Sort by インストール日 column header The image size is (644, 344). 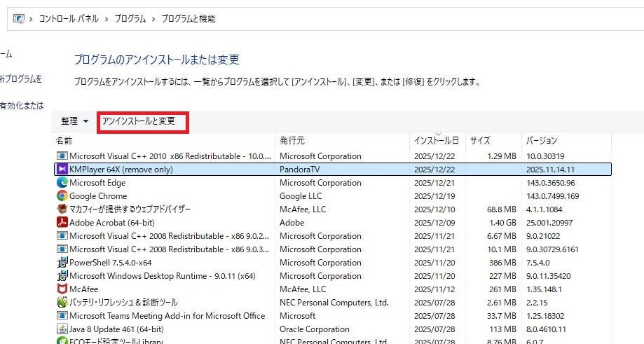pyautogui.click(x=436, y=141)
